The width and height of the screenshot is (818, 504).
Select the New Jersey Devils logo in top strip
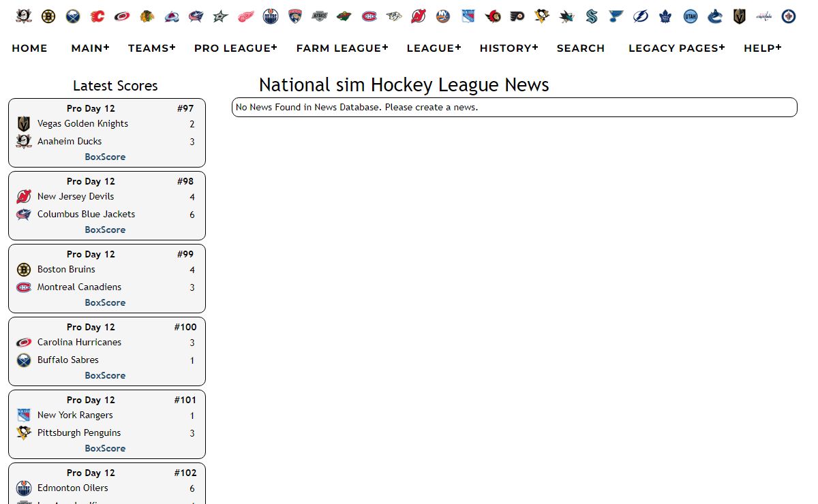pyautogui.click(x=419, y=16)
